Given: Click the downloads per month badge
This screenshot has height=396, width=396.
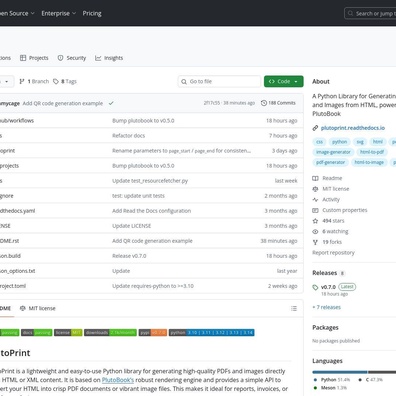Looking at the screenshot, I should (110, 333).
